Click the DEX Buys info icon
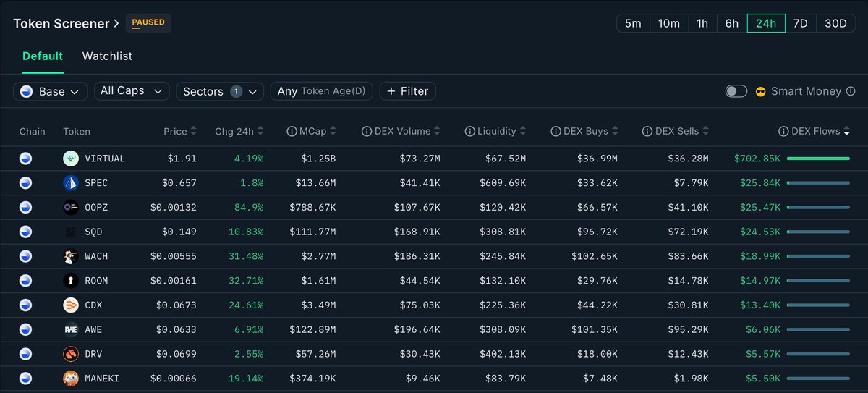Screen dimensions: 868x393 [556, 132]
